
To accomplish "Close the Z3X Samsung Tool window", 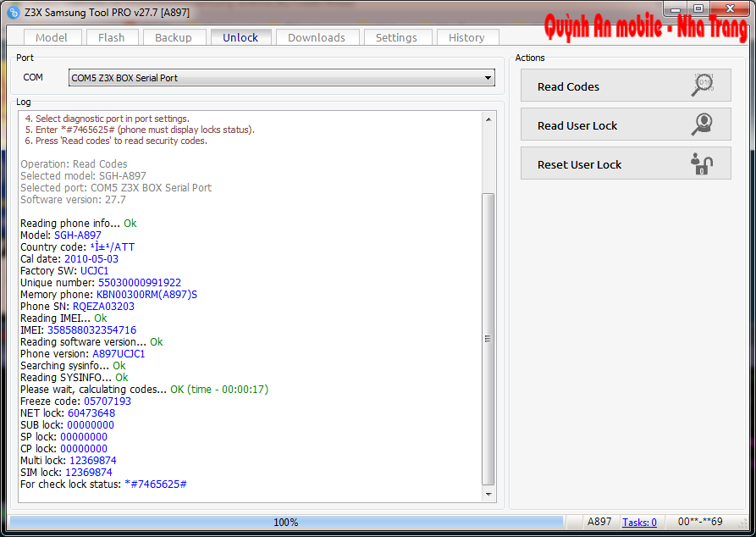I will pyautogui.click(x=730, y=8).
